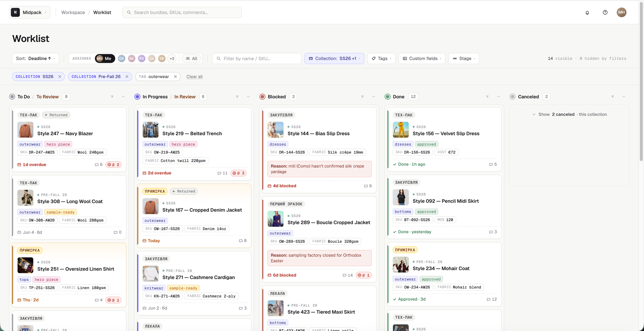Viewport: 644px width, 331px height.
Task: Open the Sort: Deadline dropdown
Action: 35,59
